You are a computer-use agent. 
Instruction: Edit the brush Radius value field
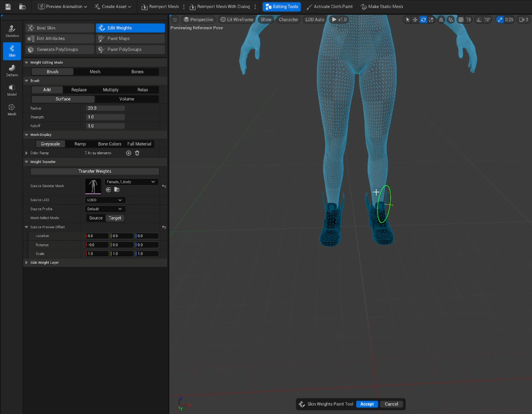[x=105, y=108]
